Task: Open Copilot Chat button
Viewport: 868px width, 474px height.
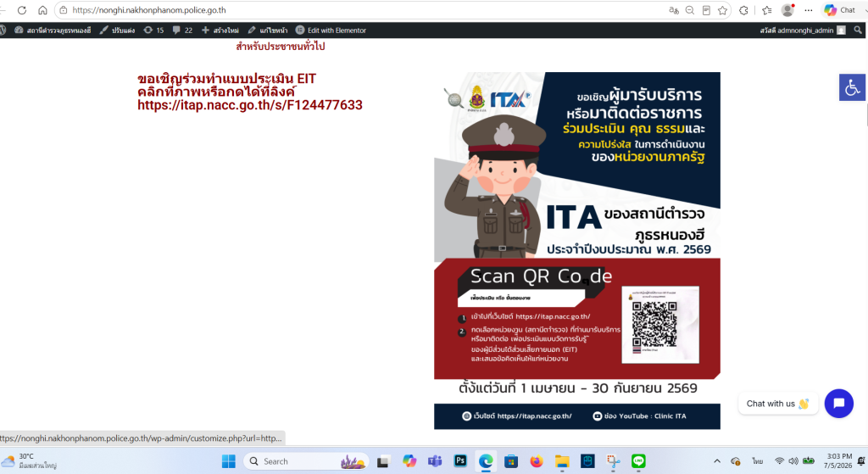Action: tap(840, 10)
